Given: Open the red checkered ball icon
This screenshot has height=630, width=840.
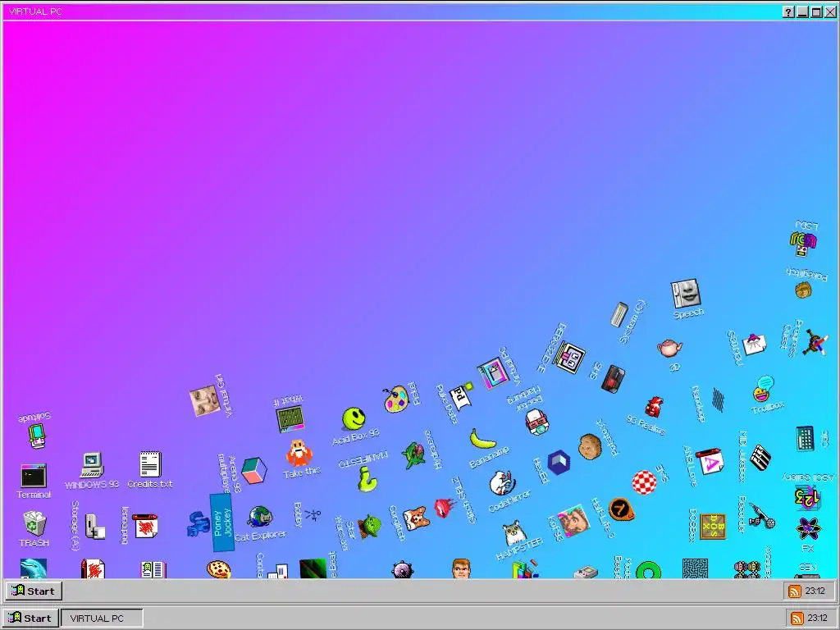Looking at the screenshot, I should point(645,482).
